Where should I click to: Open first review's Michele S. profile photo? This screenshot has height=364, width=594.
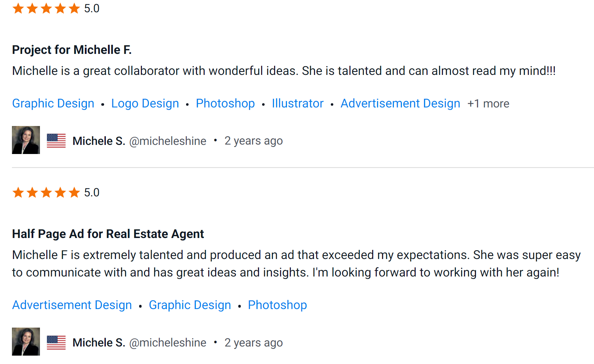point(26,140)
